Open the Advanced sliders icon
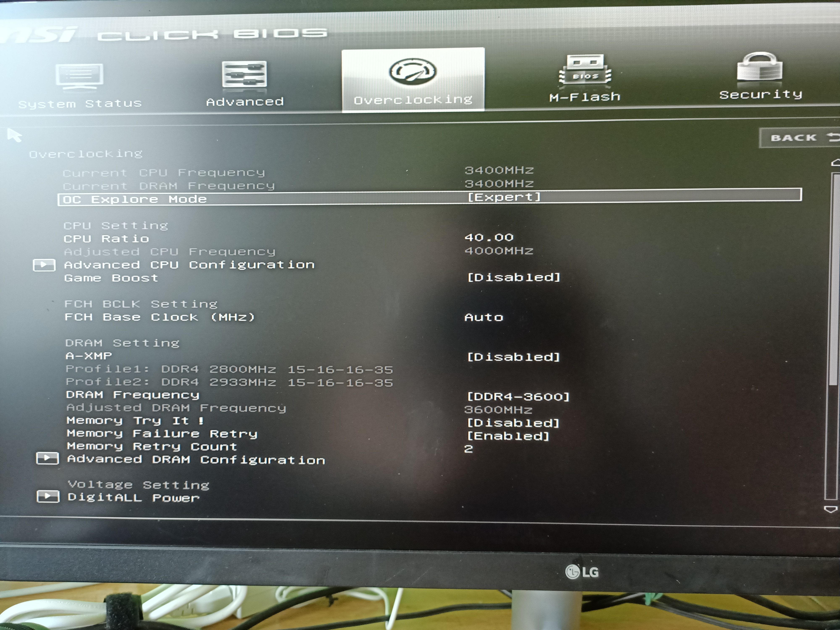This screenshot has width=840, height=630. [244, 75]
